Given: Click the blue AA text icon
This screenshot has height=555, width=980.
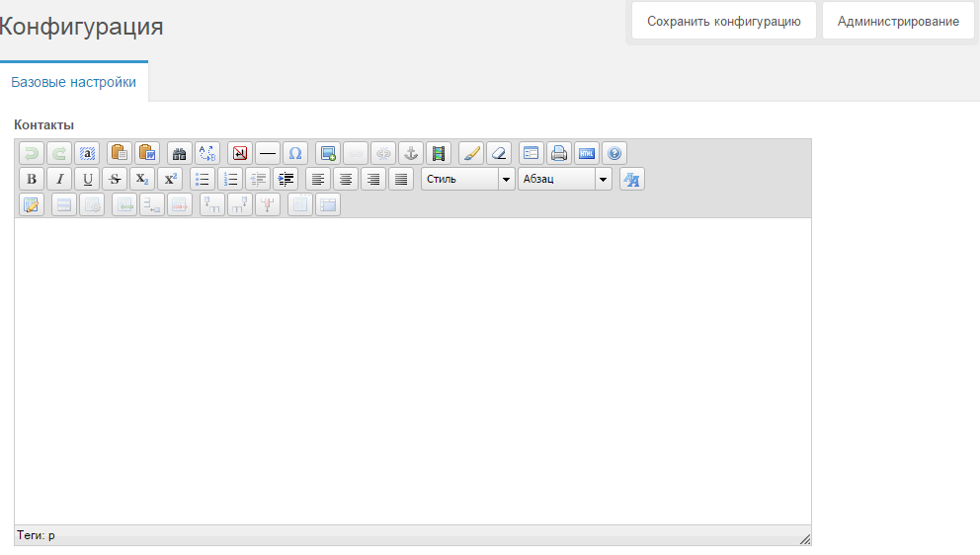Looking at the screenshot, I should click(632, 180).
